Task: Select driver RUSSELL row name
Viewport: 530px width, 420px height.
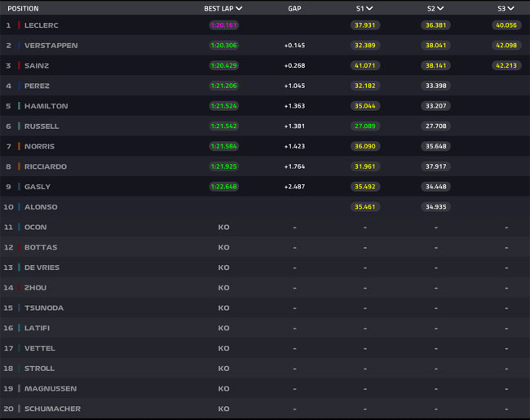Action: pos(42,126)
